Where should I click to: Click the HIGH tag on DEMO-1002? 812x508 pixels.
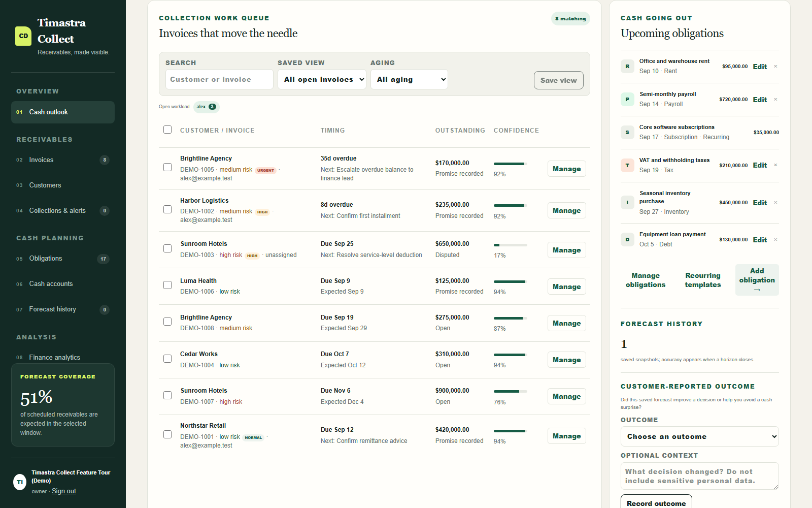(262, 212)
